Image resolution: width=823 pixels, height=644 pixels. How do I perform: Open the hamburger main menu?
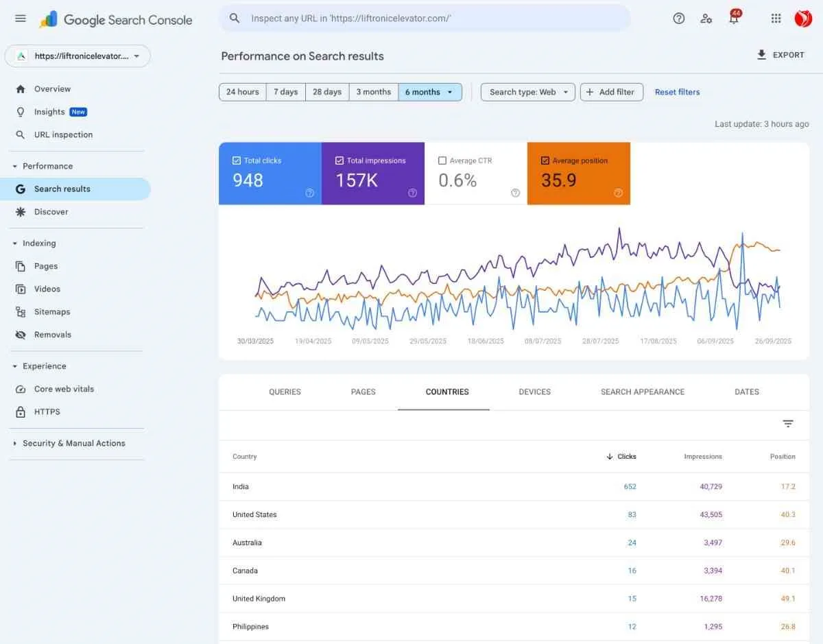point(21,19)
